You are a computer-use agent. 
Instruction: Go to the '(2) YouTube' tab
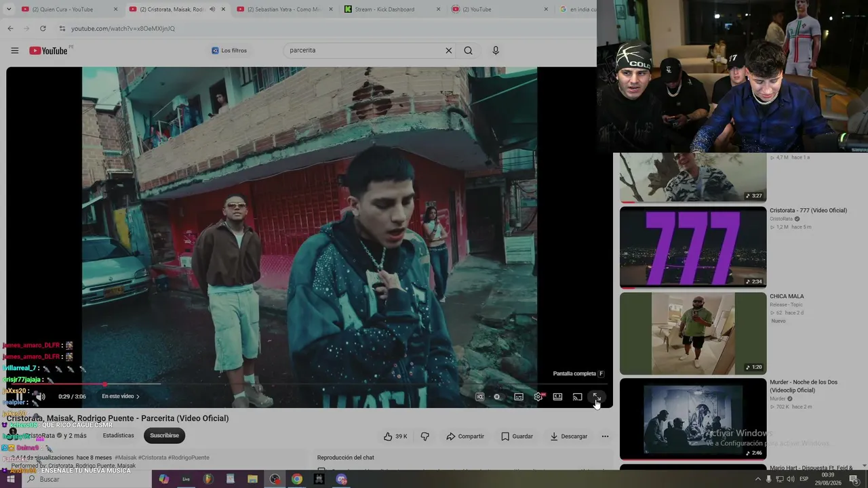[500, 9]
